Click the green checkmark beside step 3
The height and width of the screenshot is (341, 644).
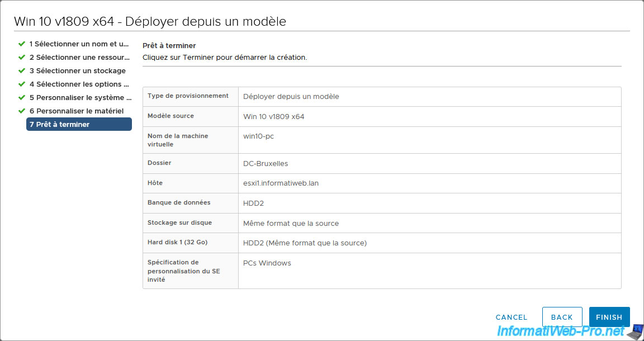coord(22,70)
